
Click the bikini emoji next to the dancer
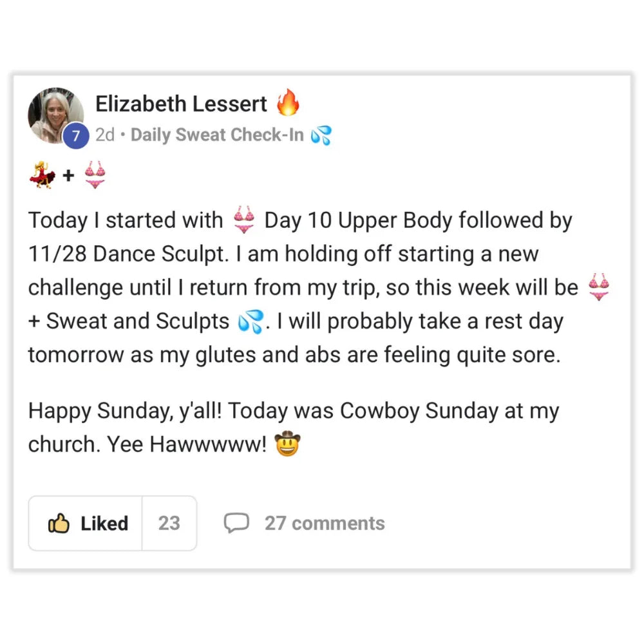coord(95,175)
